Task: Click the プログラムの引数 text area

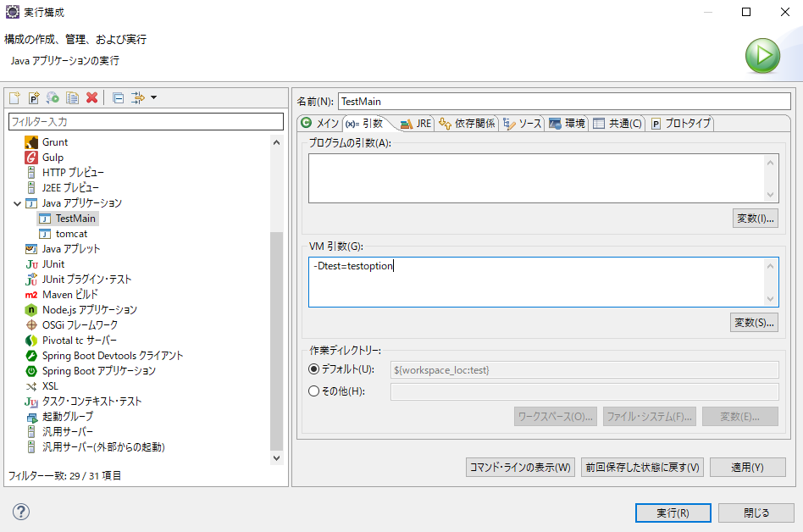Action: click(x=536, y=178)
